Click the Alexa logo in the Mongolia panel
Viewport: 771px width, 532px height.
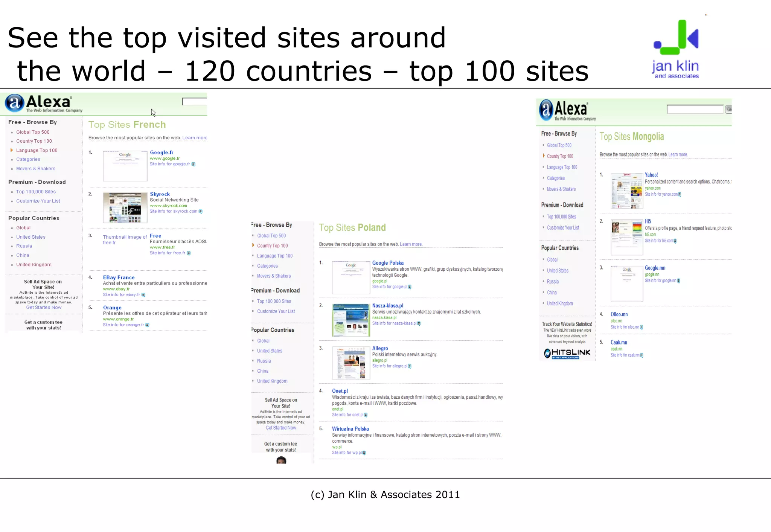[x=568, y=110]
